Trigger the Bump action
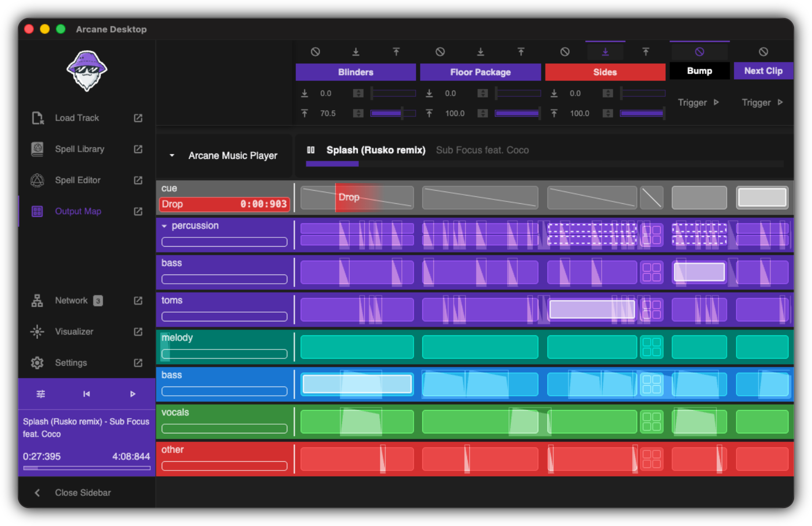The width and height of the screenshot is (812, 526). point(698,102)
